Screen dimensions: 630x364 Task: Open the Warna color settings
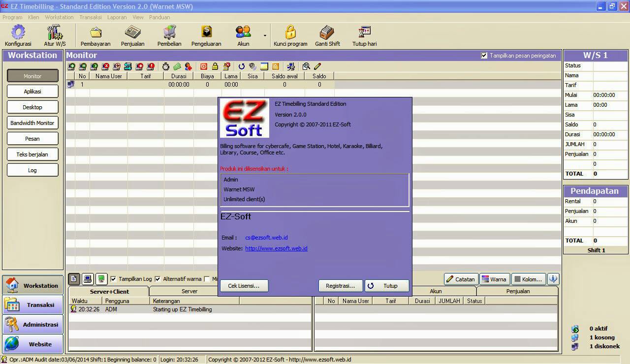494,278
